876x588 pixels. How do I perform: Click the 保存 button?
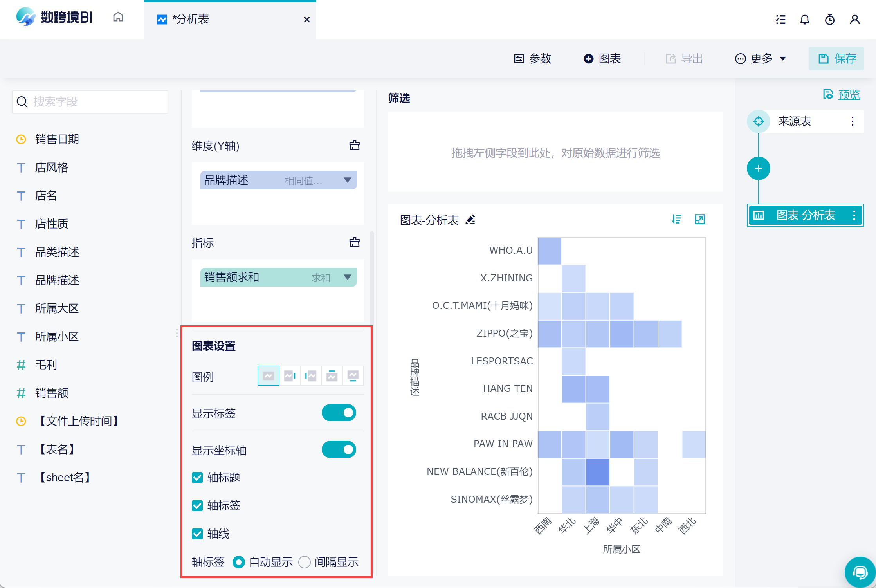(x=836, y=59)
